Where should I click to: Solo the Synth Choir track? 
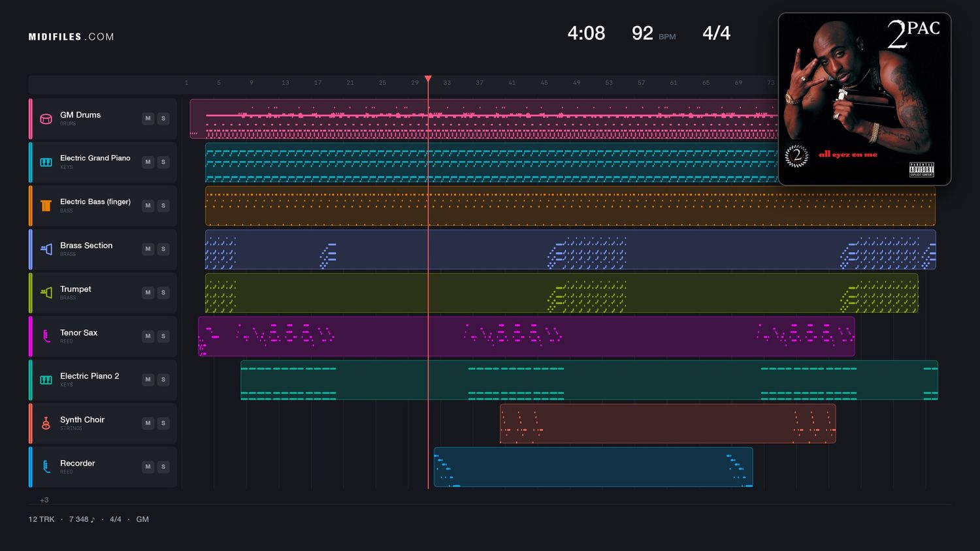pos(163,423)
